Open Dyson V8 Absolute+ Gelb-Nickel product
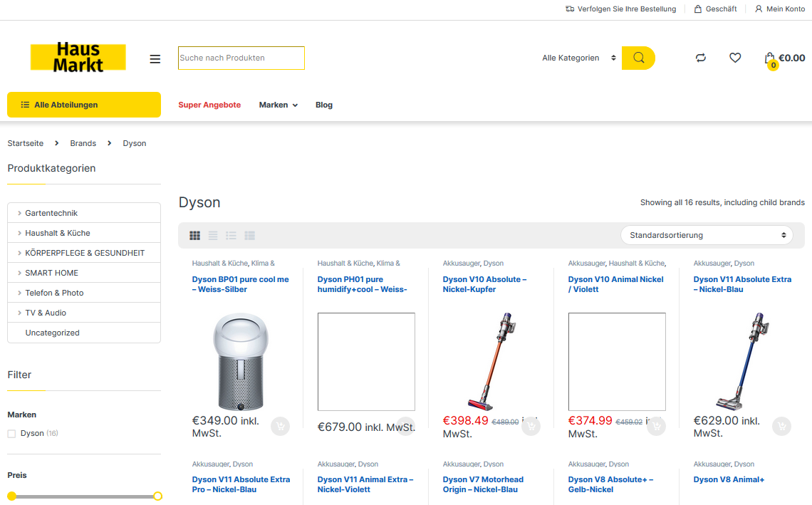The image size is (812, 505). 610,484
